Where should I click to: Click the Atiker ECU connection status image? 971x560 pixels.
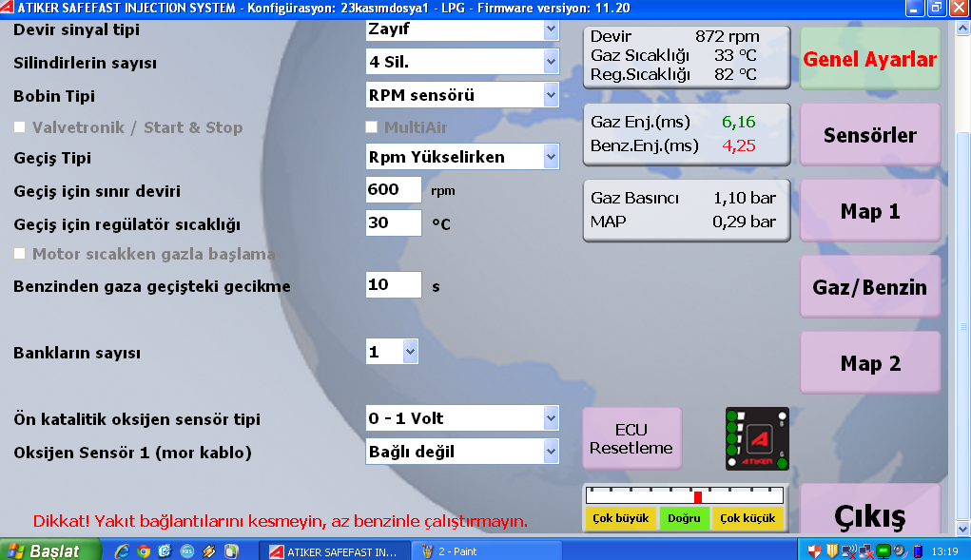[757, 438]
